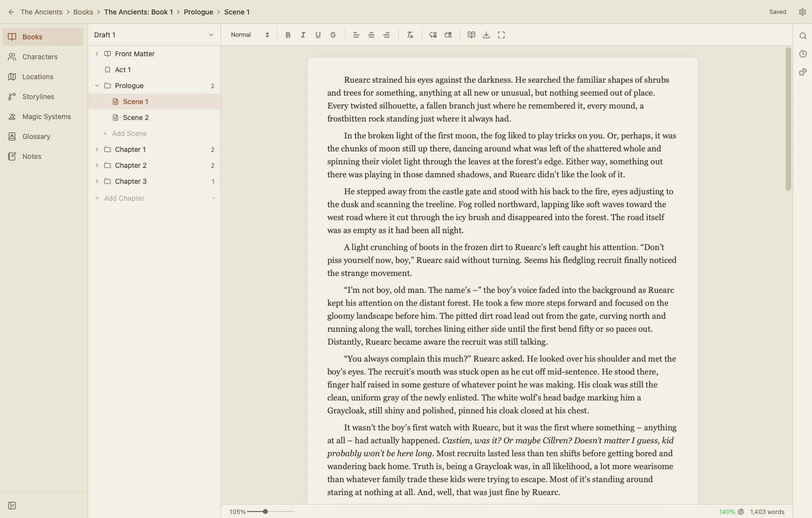Clear text formatting
This screenshot has width=812, height=518.
coord(410,35)
